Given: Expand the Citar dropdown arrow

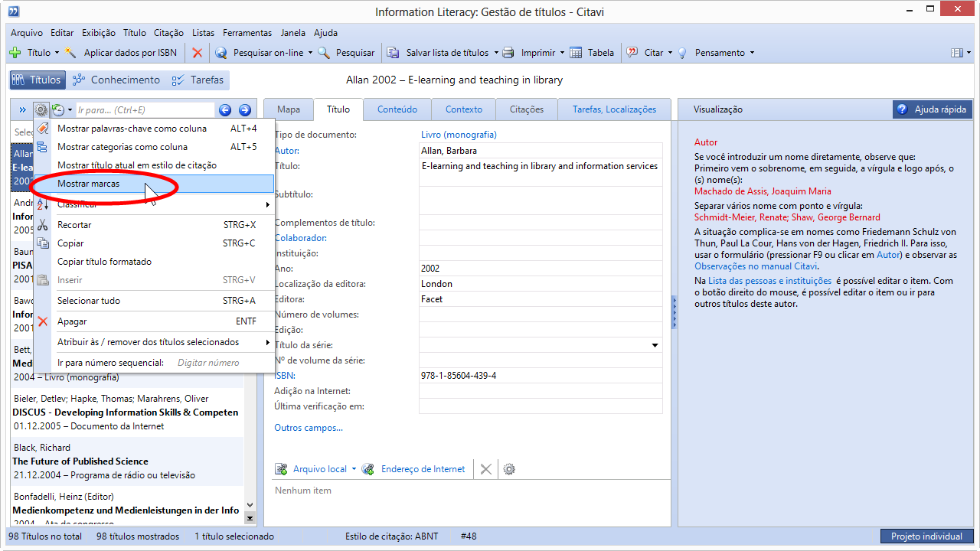Looking at the screenshot, I should [x=670, y=53].
